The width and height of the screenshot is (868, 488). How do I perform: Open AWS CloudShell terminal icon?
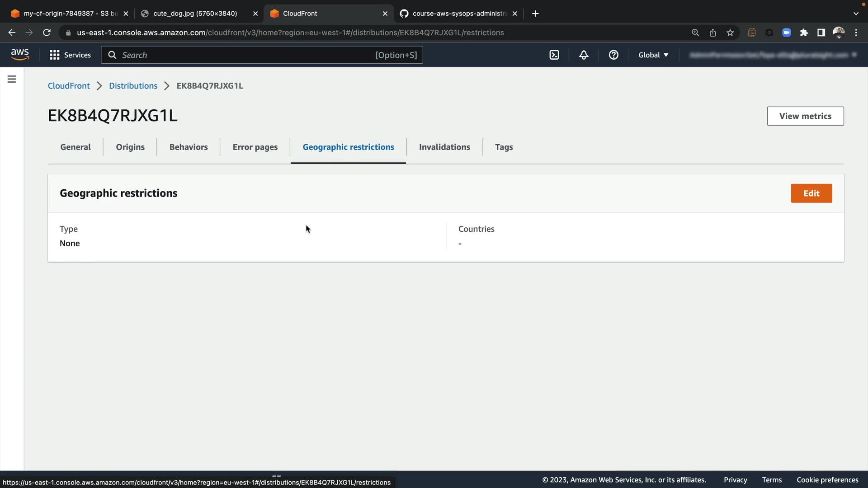[x=554, y=55]
